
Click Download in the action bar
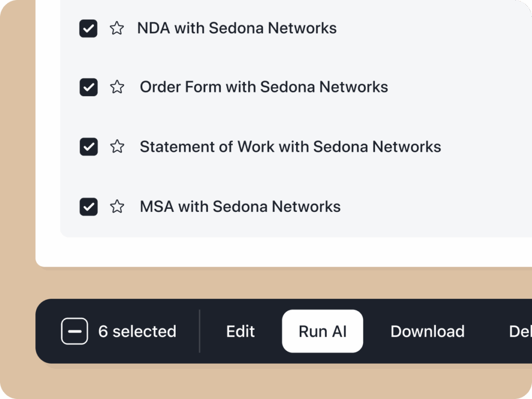point(427,331)
